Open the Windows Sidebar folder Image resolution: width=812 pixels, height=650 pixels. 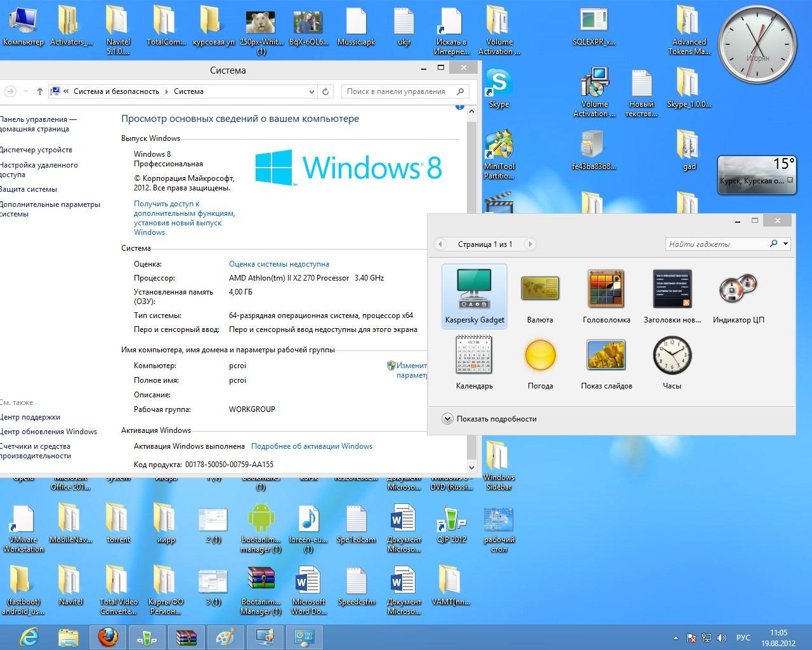499,467
